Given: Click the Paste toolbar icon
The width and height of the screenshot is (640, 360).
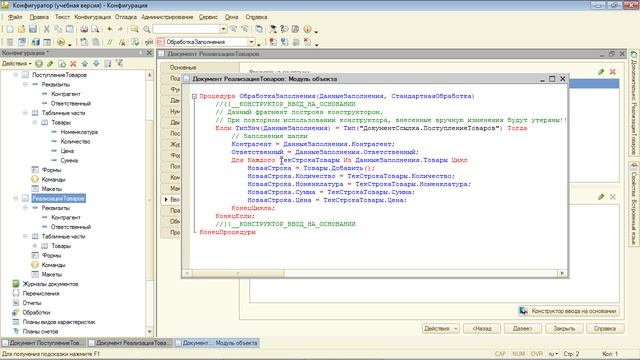Looking at the screenshot, I should click(70, 29).
